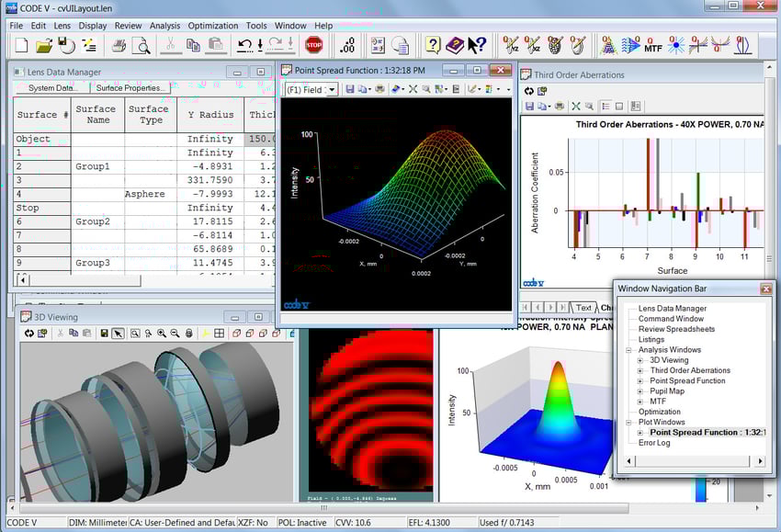Create a new lens file
Image resolution: width=781 pixels, height=532 pixels.
coord(20,45)
